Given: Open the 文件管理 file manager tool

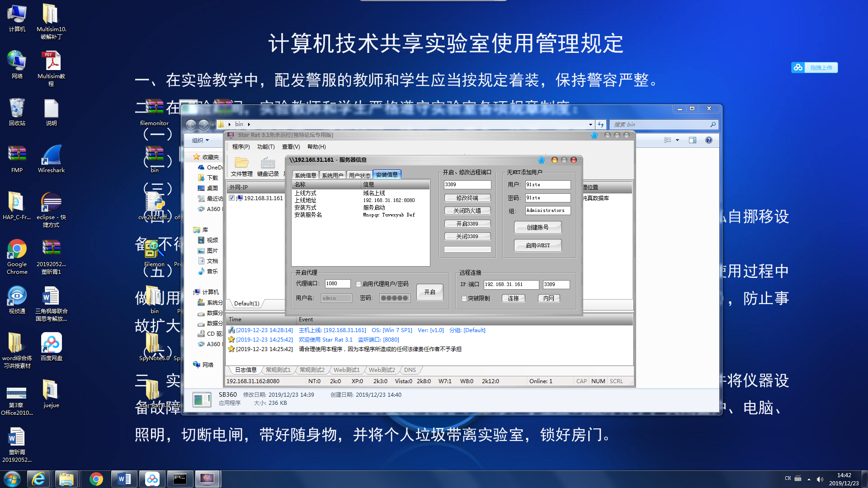Looking at the screenshot, I should [x=241, y=166].
